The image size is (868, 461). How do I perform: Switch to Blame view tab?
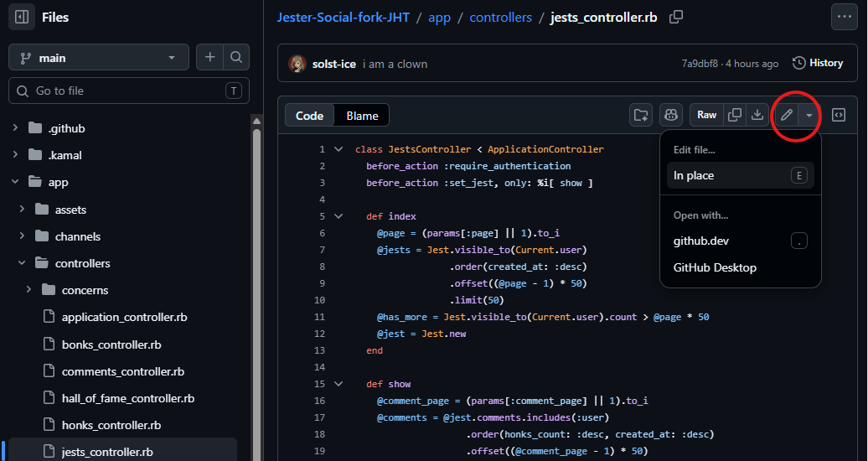(x=362, y=116)
